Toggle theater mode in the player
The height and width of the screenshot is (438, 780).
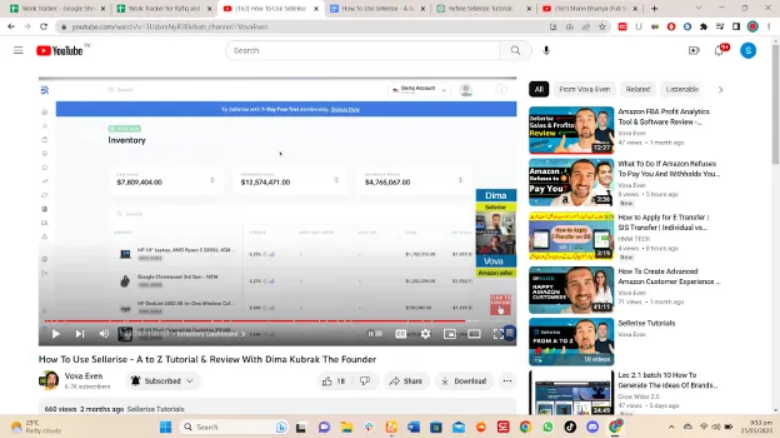[474, 334]
